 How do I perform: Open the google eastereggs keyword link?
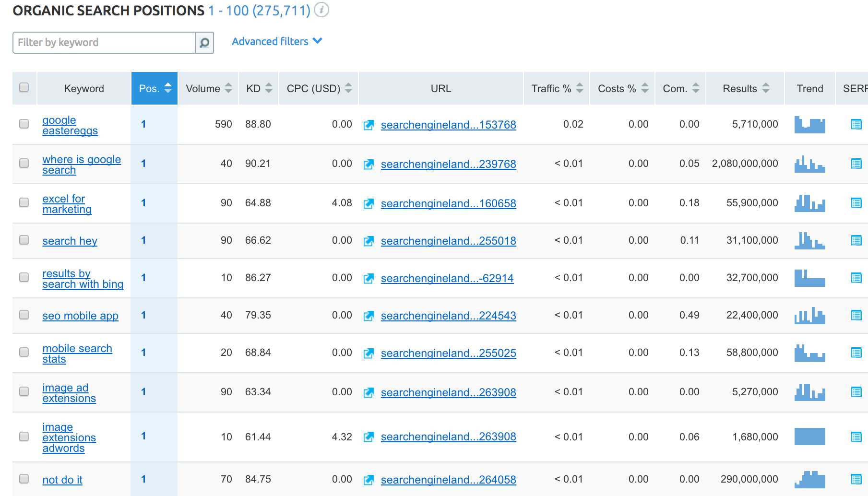coord(70,126)
